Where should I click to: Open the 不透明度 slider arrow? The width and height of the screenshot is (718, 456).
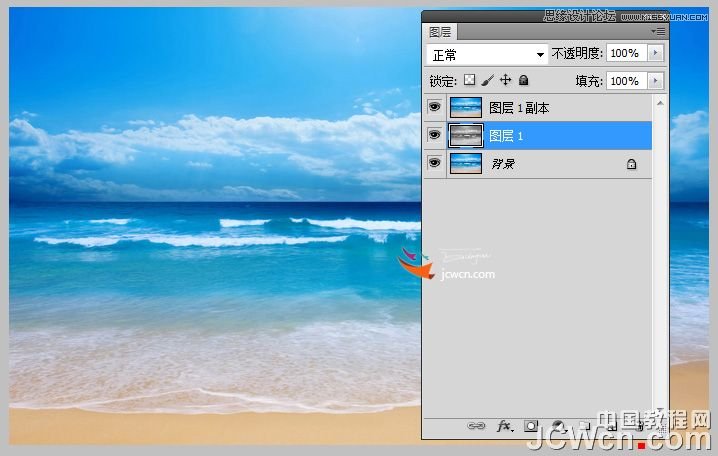click(x=656, y=53)
